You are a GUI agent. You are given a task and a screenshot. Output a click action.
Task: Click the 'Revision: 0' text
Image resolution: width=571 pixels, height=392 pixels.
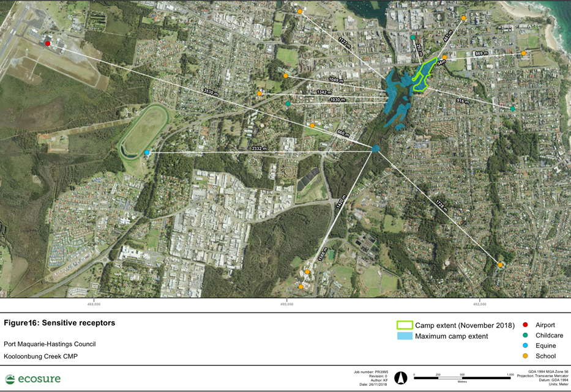pos(378,376)
